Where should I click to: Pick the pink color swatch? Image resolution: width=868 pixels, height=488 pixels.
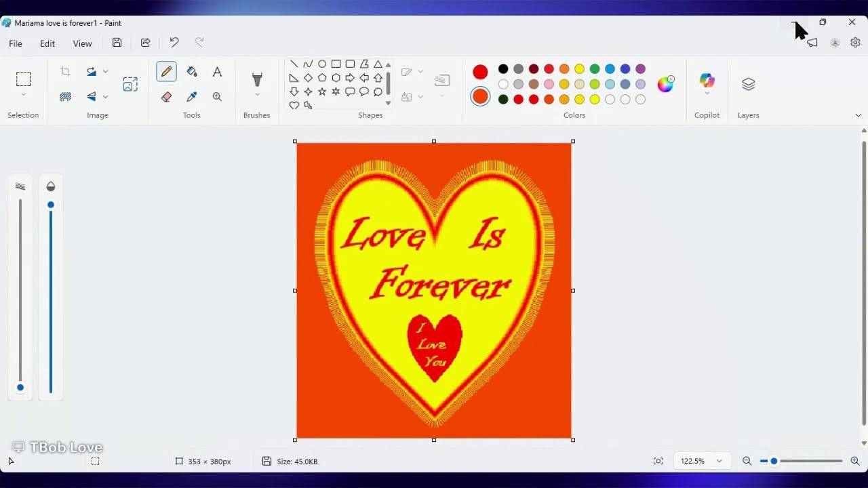point(549,84)
